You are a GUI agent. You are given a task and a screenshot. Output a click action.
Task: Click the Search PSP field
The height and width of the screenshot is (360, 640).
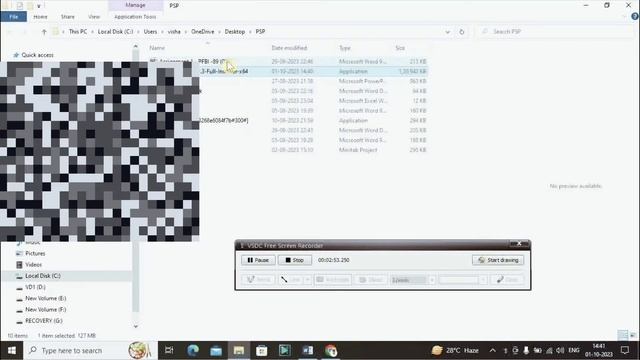(x=555, y=31)
